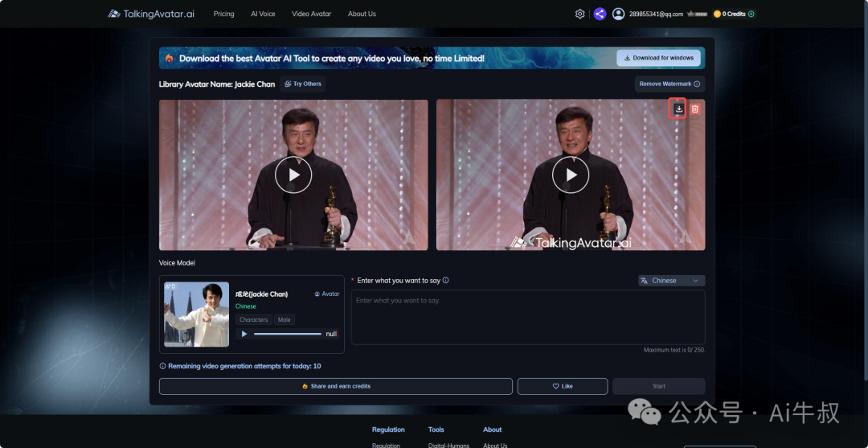Click the 'Maximum text is 0/ 250.' counter

(674, 350)
